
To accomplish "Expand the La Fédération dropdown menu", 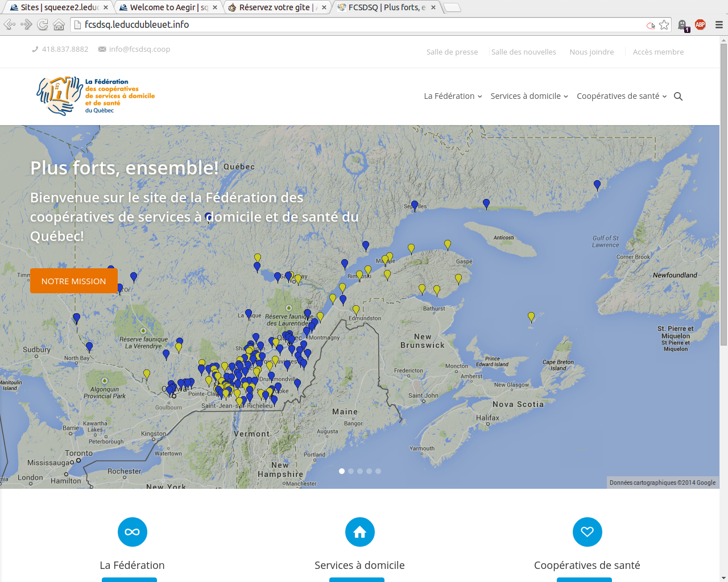I will (x=453, y=97).
